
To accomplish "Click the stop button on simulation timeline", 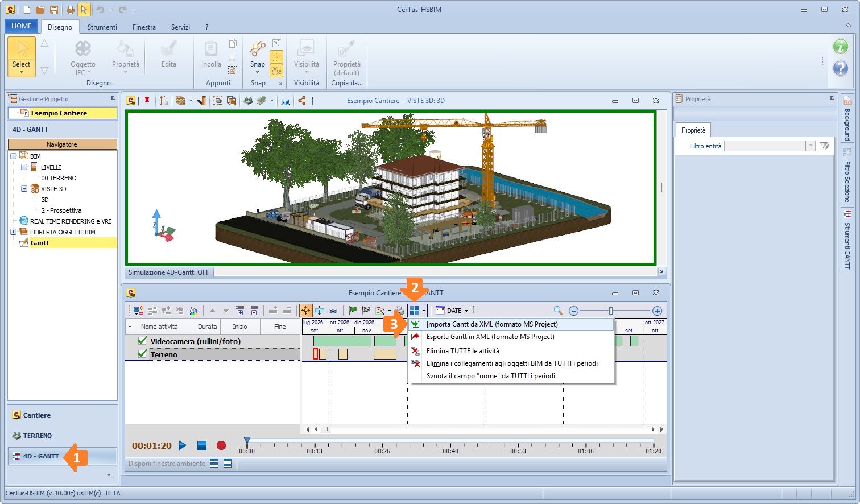I will (x=202, y=445).
